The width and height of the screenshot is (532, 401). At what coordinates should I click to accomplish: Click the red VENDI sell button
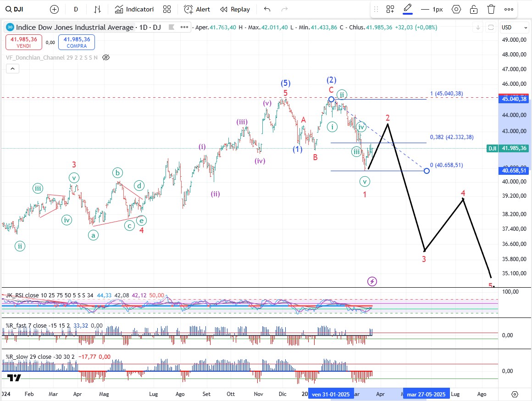[24, 42]
